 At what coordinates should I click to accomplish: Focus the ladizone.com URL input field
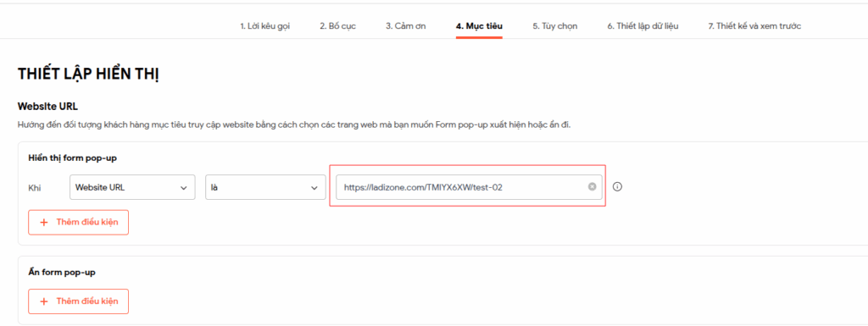[x=469, y=187]
